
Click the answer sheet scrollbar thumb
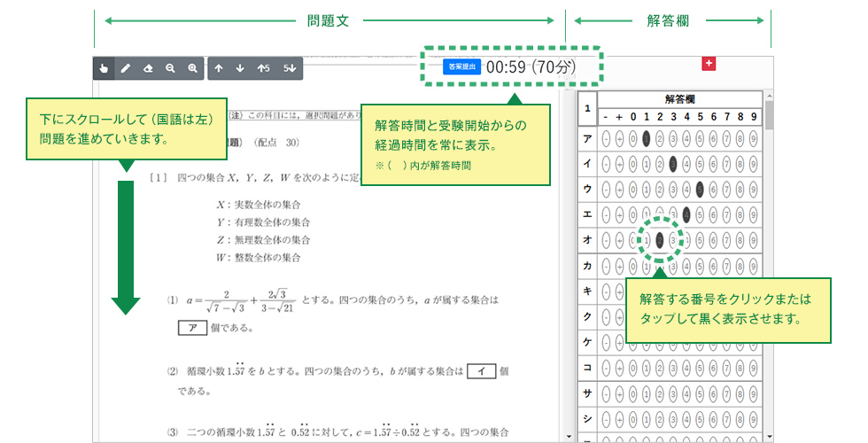pos(769,115)
